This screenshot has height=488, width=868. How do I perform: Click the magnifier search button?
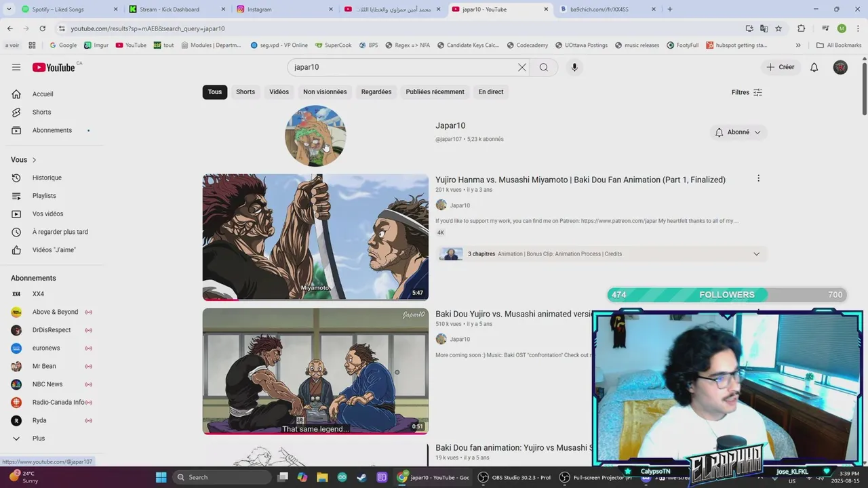544,67
